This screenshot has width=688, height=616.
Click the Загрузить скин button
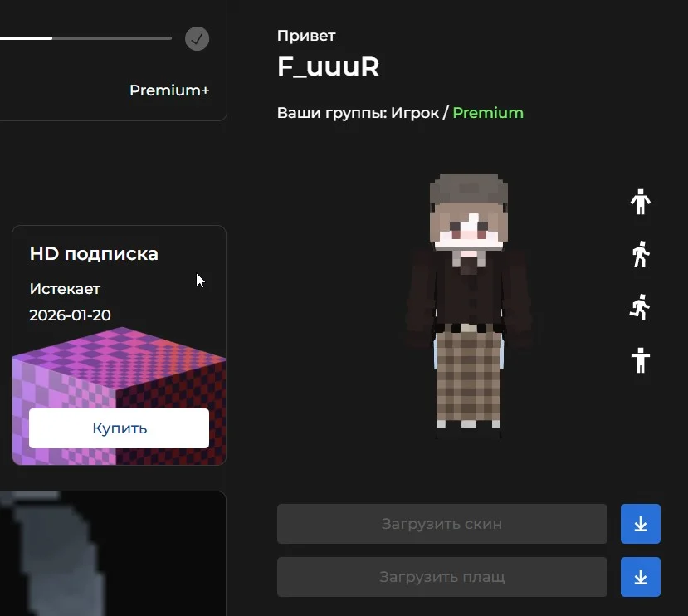coord(442,524)
